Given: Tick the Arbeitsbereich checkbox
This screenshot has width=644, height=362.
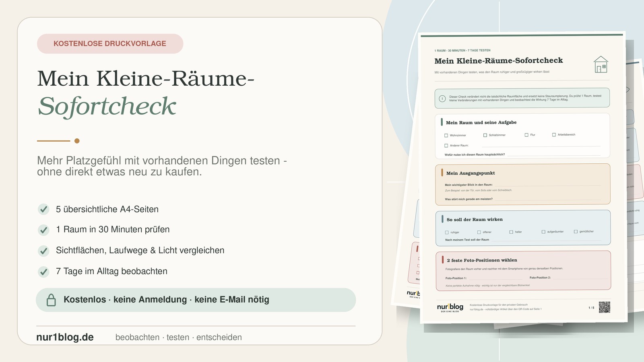Looking at the screenshot, I should coord(554,135).
